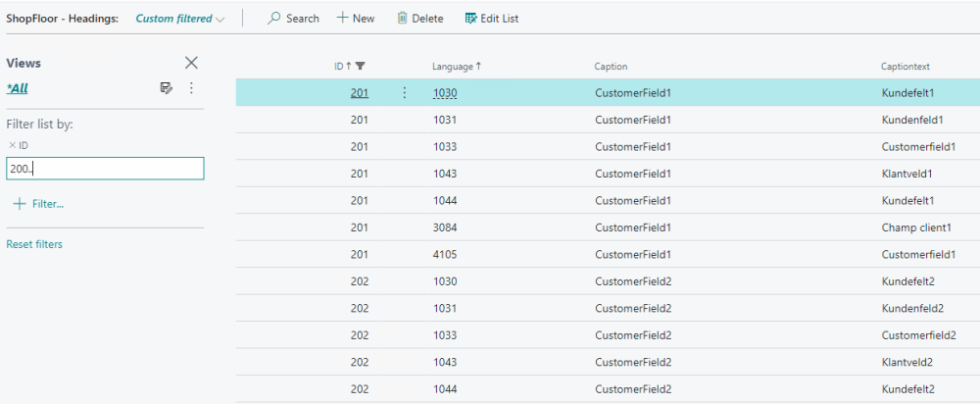The image size is (980, 404).
Task: Open the Caption column header menu
Action: click(611, 67)
